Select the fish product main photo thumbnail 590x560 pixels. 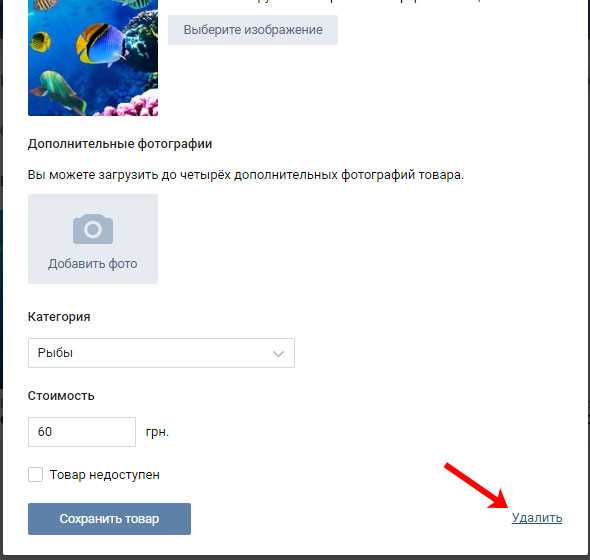(93, 58)
